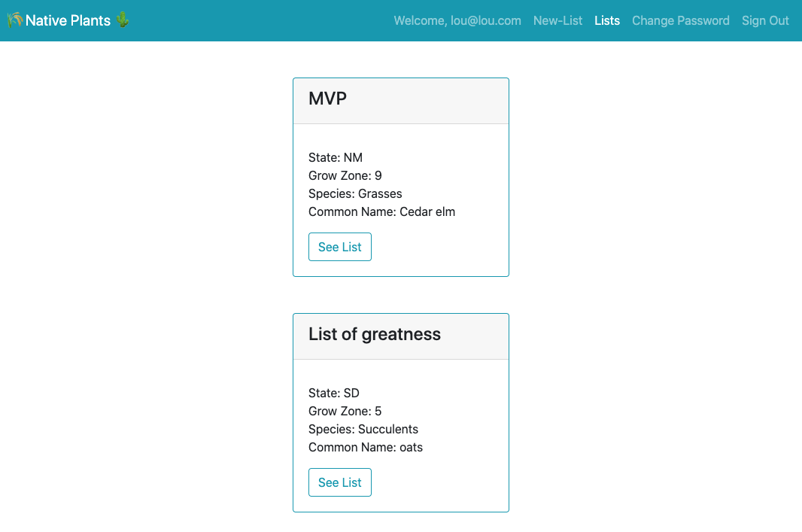
Task: Open the New-List page
Action: [557, 20]
